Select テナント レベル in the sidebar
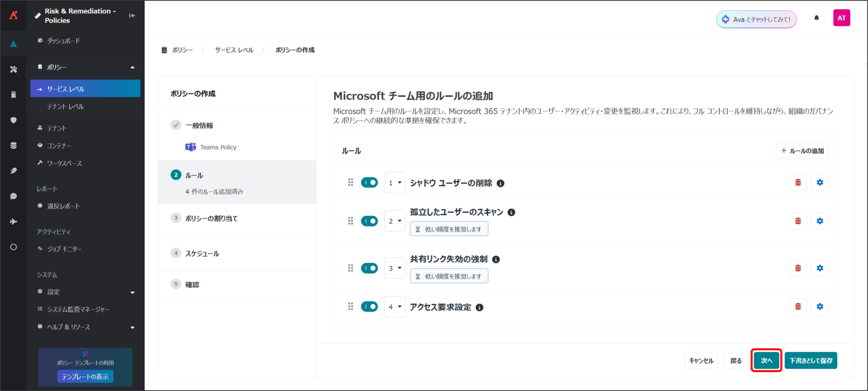This screenshot has width=868, height=391. 65,107
